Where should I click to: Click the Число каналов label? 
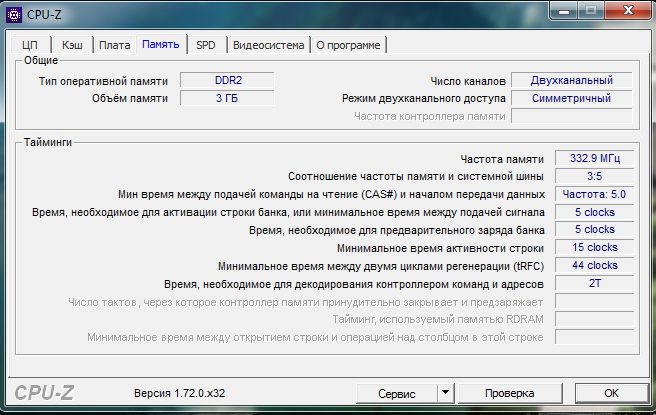coord(468,81)
